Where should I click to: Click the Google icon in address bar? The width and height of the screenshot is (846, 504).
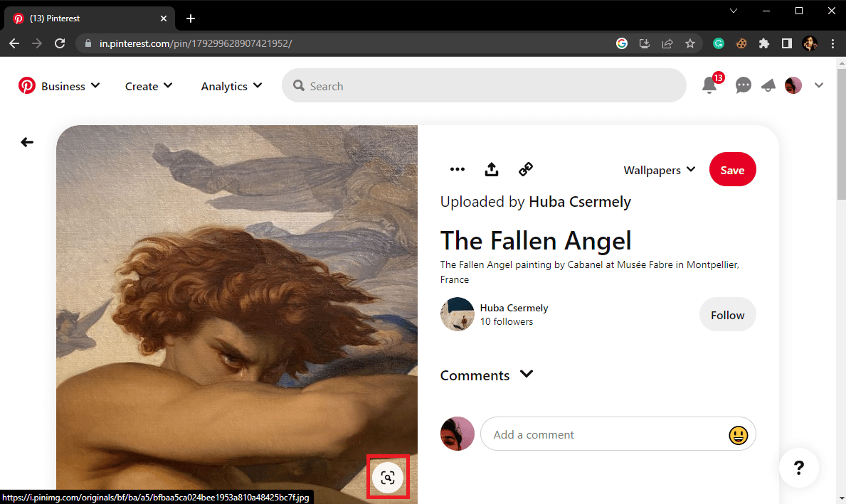click(x=622, y=43)
